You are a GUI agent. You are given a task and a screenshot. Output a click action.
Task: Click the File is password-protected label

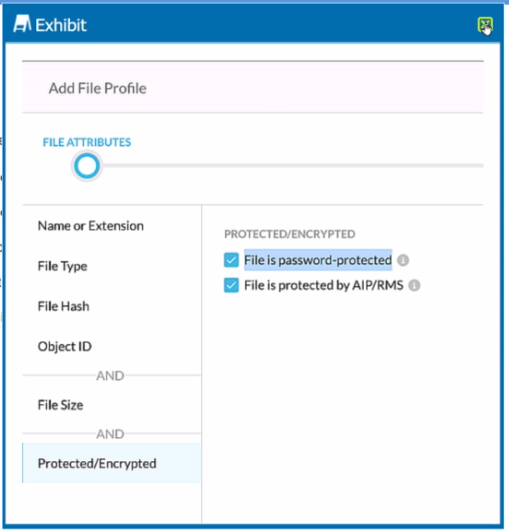(x=318, y=260)
